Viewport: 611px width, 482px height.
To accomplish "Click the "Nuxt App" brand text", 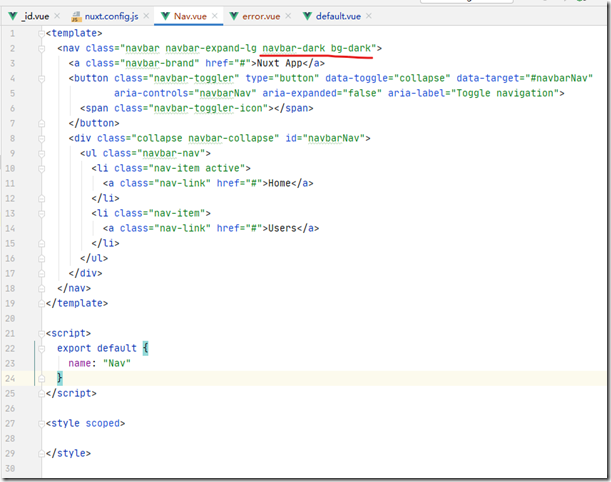I will pyautogui.click(x=279, y=63).
